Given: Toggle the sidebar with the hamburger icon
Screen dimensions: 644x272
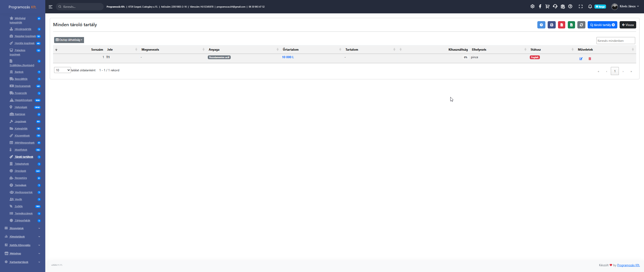Looking at the screenshot, I should tap(51, 7).
